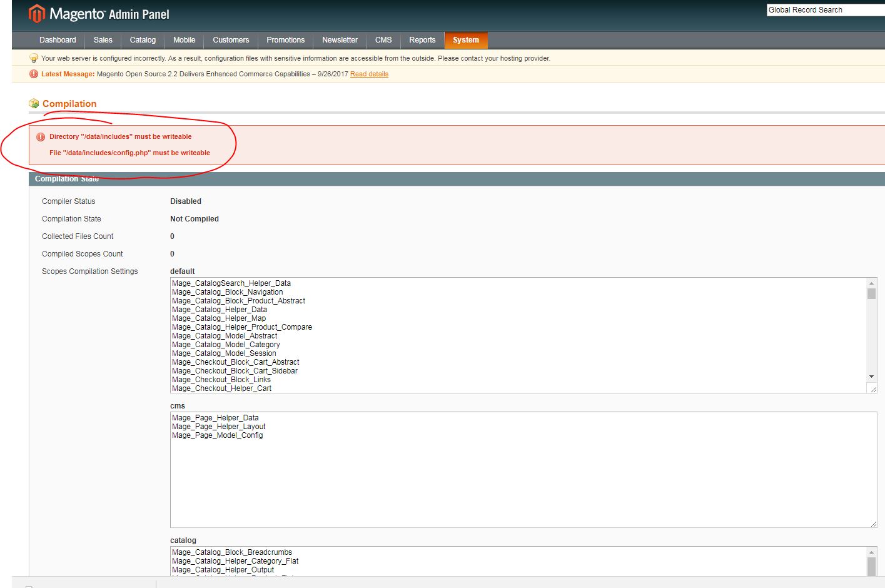Click the corner grip of the default text area

(x=873, y=389)
